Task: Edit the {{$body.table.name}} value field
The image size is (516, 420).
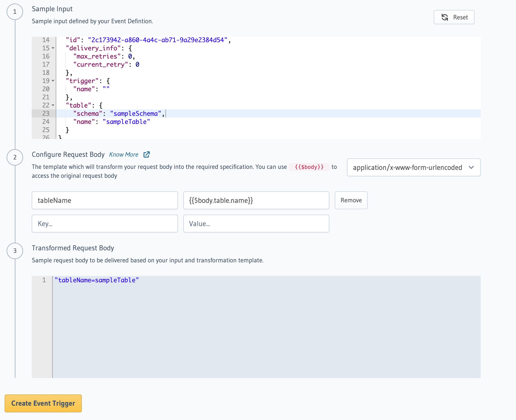Action: point(256,200)
